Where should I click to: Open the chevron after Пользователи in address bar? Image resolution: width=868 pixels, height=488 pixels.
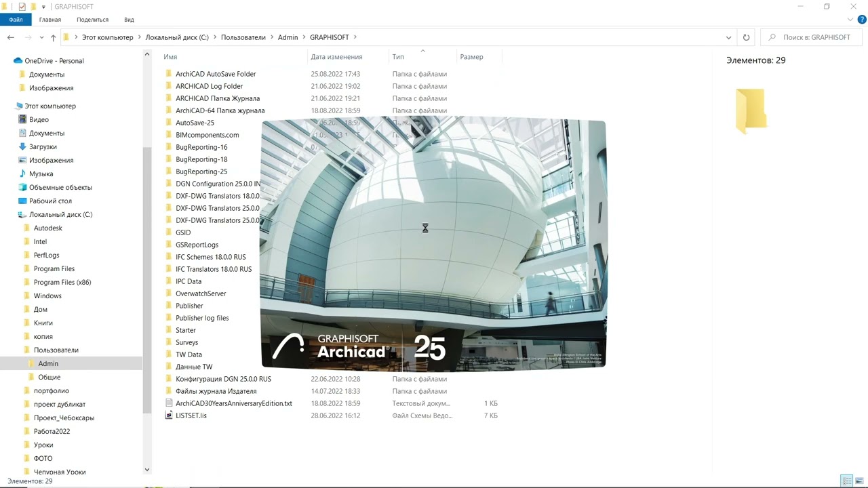point(271,37)
